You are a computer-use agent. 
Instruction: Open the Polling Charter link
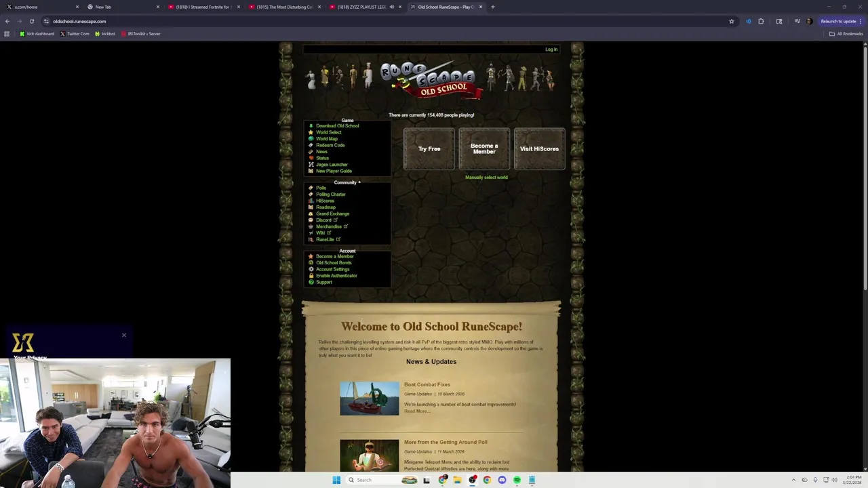tap(330, 195)
